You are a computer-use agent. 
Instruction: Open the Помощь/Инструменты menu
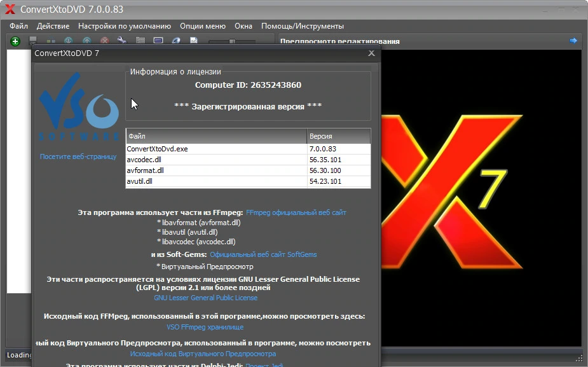click(302, 26)
